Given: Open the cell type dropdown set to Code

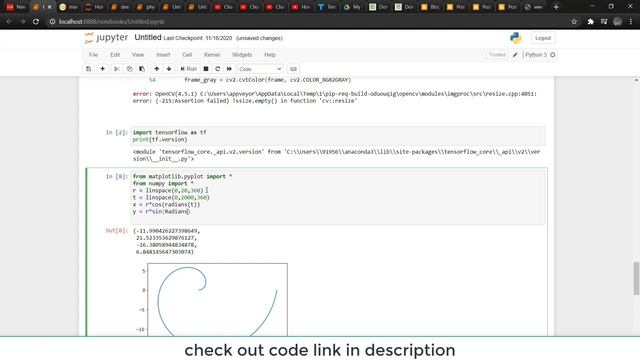Looking at the screenshot, I should click(260, 69).
